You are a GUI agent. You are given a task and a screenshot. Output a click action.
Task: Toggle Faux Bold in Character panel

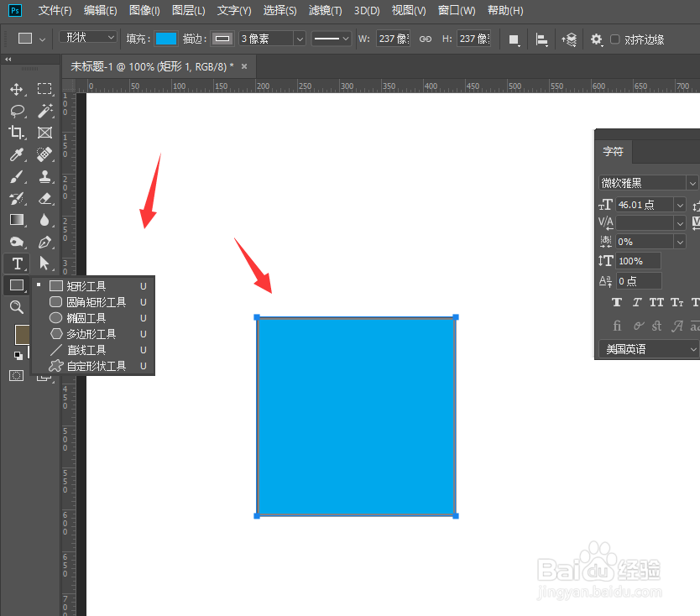[x=617, y=303]
